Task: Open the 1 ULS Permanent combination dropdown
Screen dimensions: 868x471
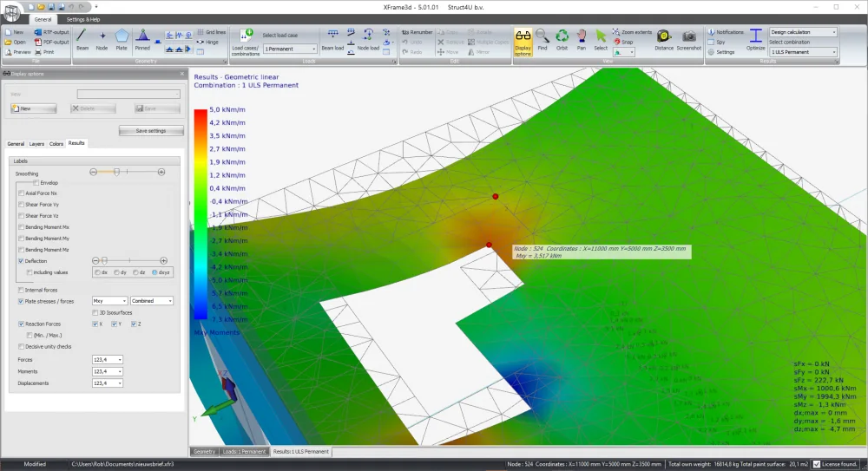Action: pos(803,52)
